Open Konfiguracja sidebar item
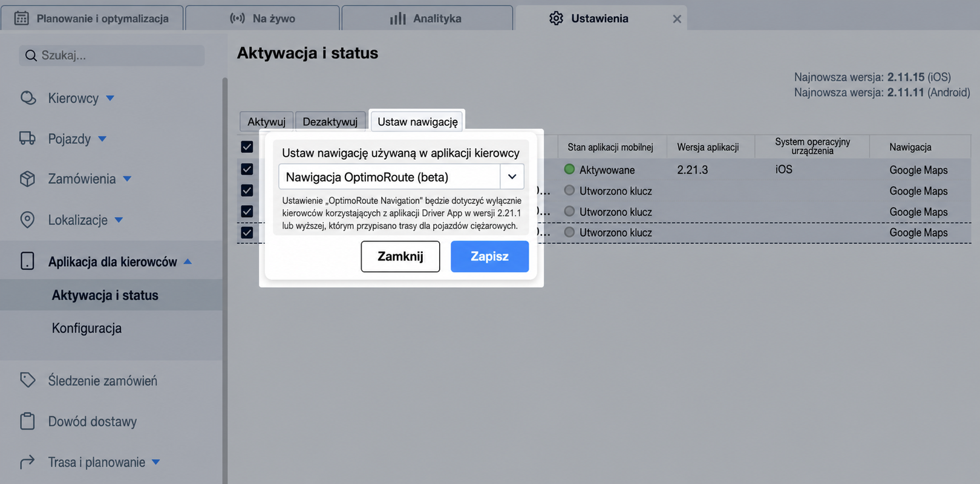Screen dimensions: 980x484 tap(87, 328)
